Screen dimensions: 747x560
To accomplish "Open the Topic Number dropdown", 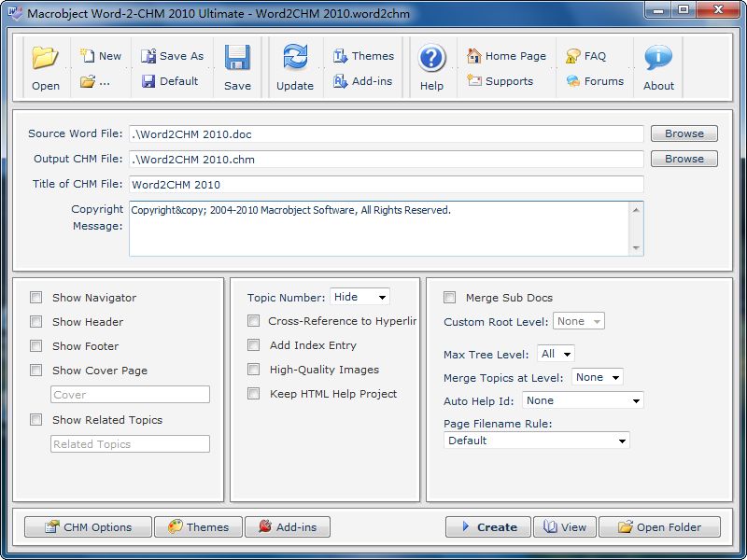I will click(x=359, y=297).
